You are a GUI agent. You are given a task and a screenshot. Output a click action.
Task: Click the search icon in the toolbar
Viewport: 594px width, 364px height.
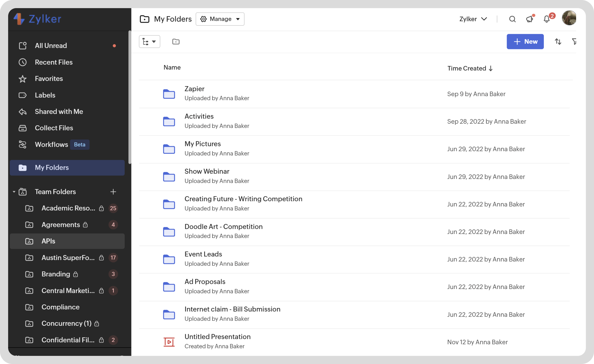[512, 19]
